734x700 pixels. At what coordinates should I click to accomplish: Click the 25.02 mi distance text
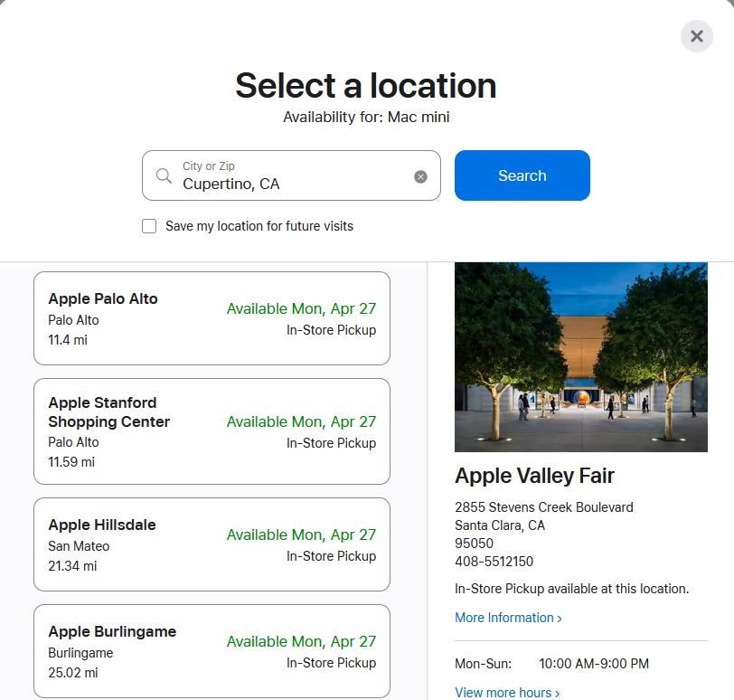click(x=73, y=672)
